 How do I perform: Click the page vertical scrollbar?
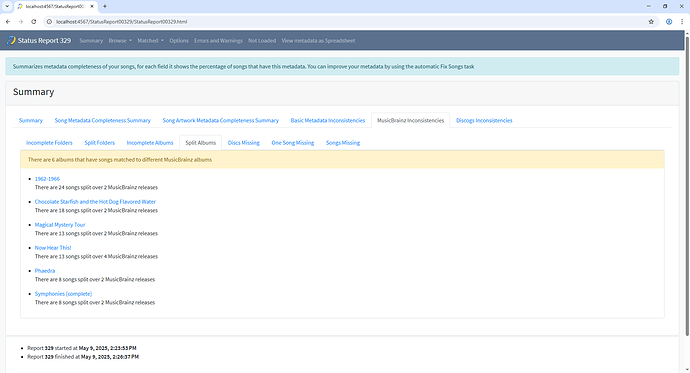pos(687,185)
